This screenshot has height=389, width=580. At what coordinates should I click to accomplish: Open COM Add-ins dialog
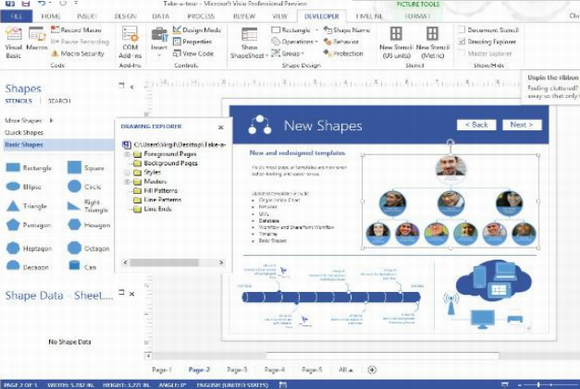(x=130, y=42)
